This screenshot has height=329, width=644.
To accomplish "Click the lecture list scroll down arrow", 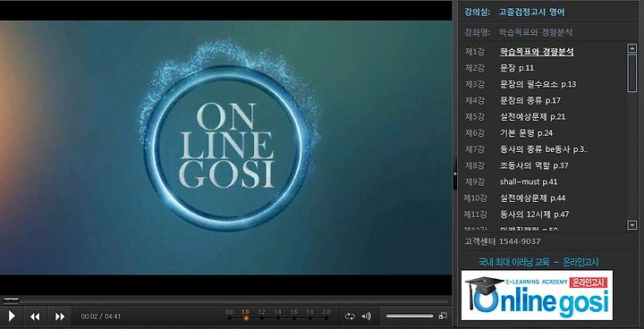I will coord(632,224).
